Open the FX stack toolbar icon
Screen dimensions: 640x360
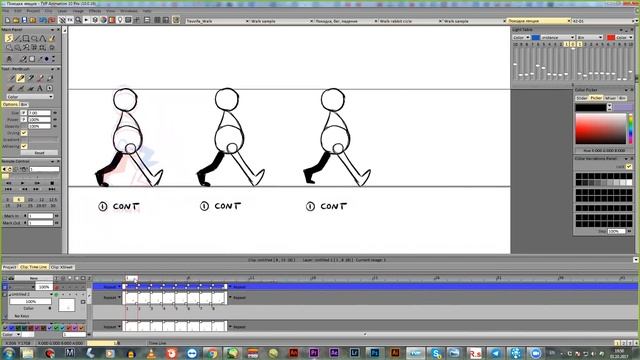pyautogui.click(x=70, y=20)
